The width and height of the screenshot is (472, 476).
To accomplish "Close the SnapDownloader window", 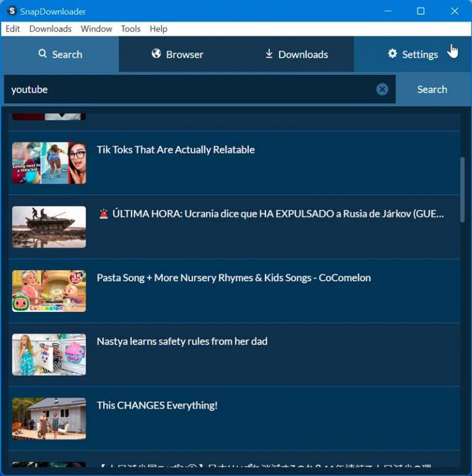I will click(454, 11).
